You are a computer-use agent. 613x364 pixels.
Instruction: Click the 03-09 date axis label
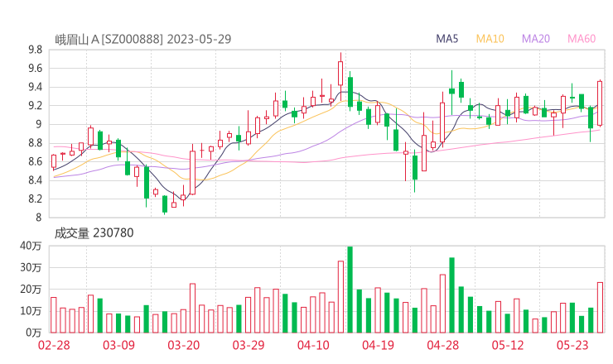click(x=118, y=345)
